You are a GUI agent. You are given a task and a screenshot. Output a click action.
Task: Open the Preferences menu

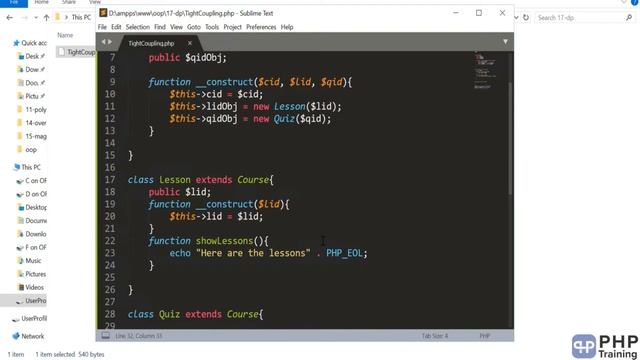click(x=261, y=27)
